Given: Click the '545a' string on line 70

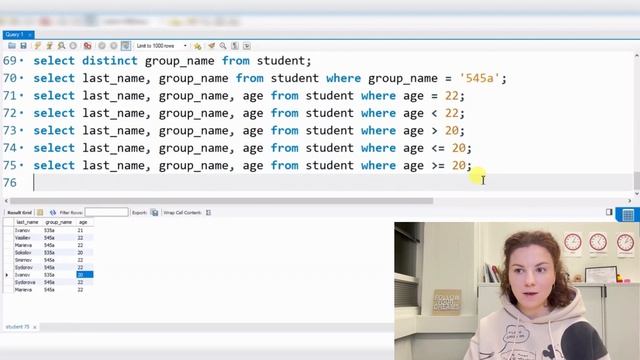Looking at the screenshot, I should point(479,78).
